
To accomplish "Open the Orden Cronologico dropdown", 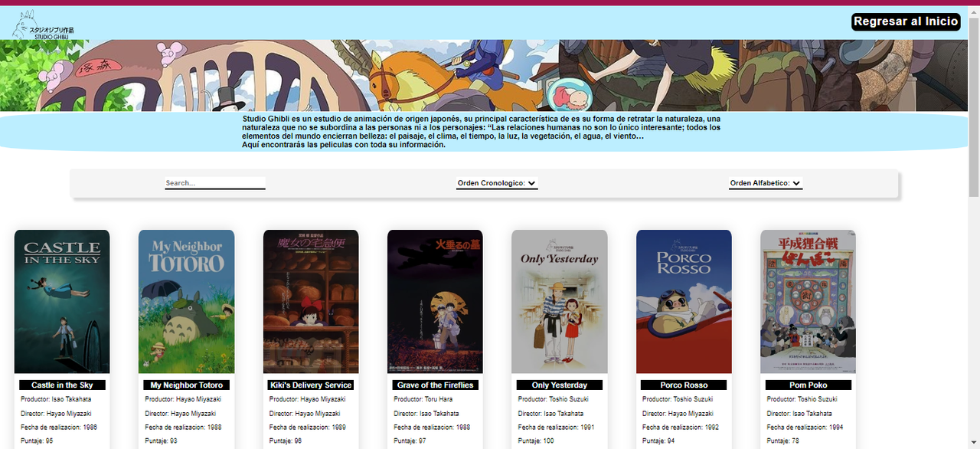I will tap(497, 183).
